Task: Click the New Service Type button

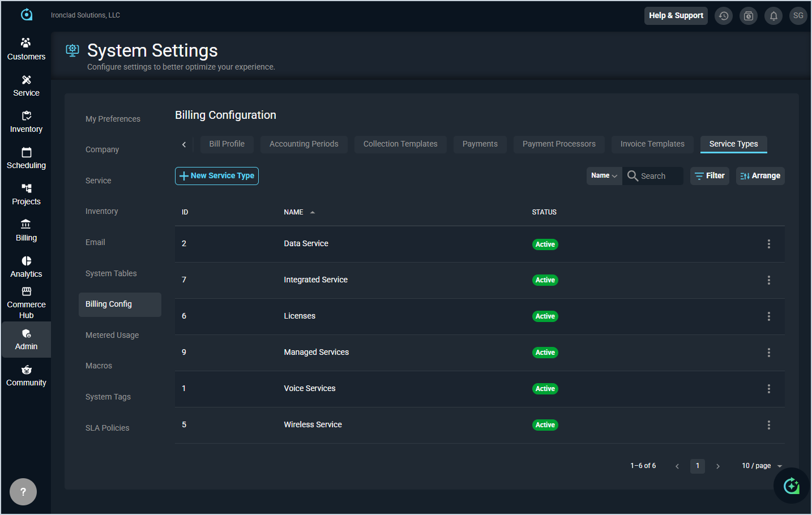Action: [x=216, y=176]
